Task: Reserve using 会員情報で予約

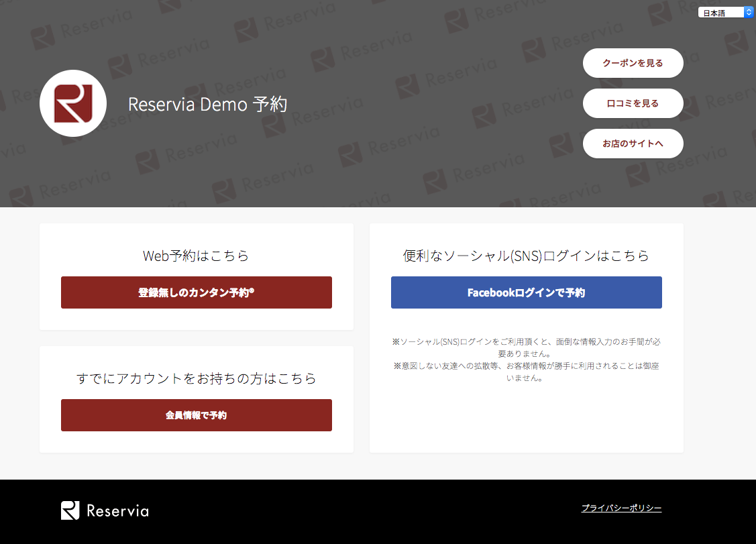Action: click(x=196, y=415)
